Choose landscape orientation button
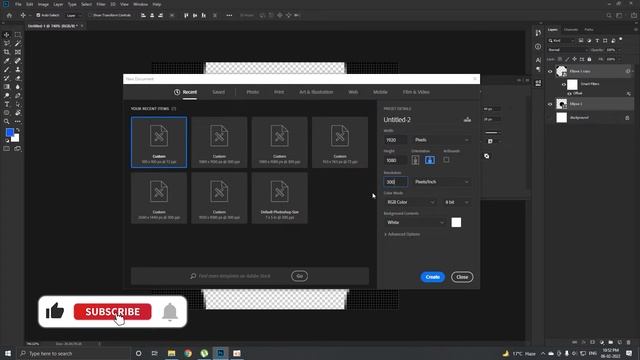This screenshot has height=360, width=640. coord(430,160)
